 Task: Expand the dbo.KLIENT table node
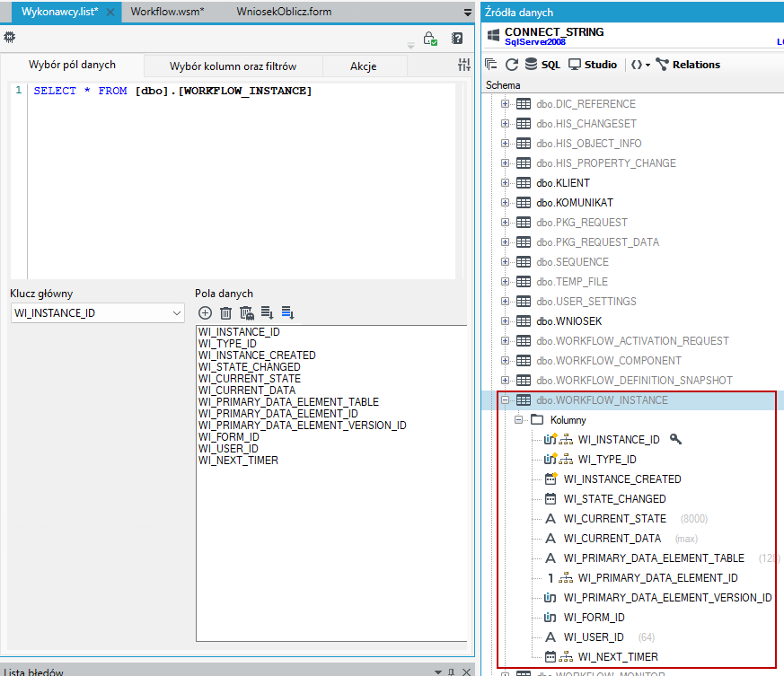coord(505,183)
